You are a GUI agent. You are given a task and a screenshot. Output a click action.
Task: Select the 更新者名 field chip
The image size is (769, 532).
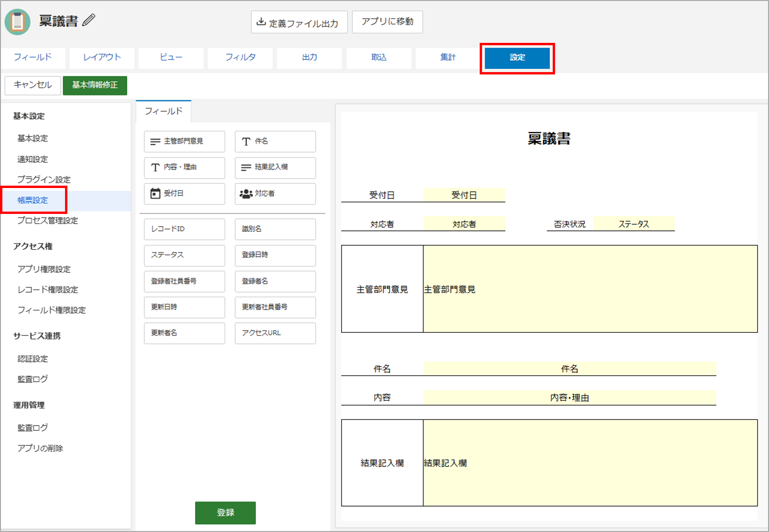184,333
